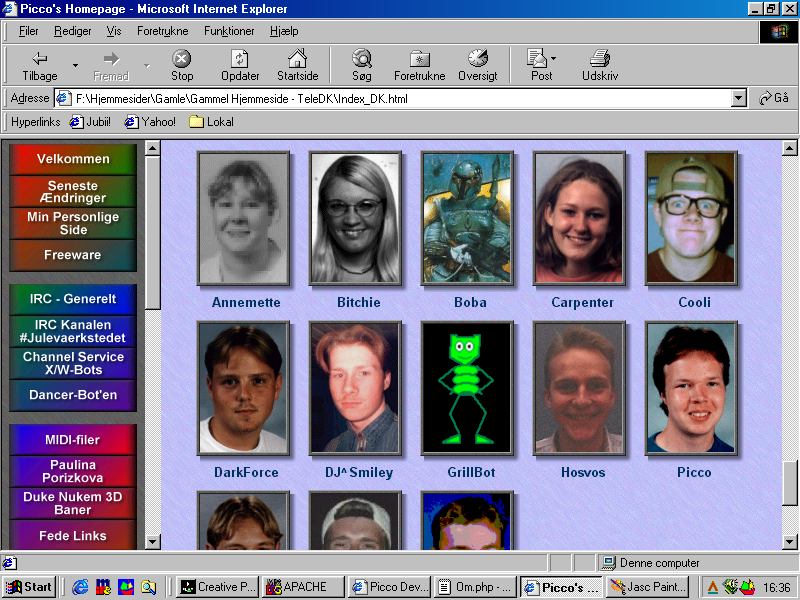Viewport: 800px width, 600px height.
Task: Open the Rediger menu
Action: click(73, 31)
